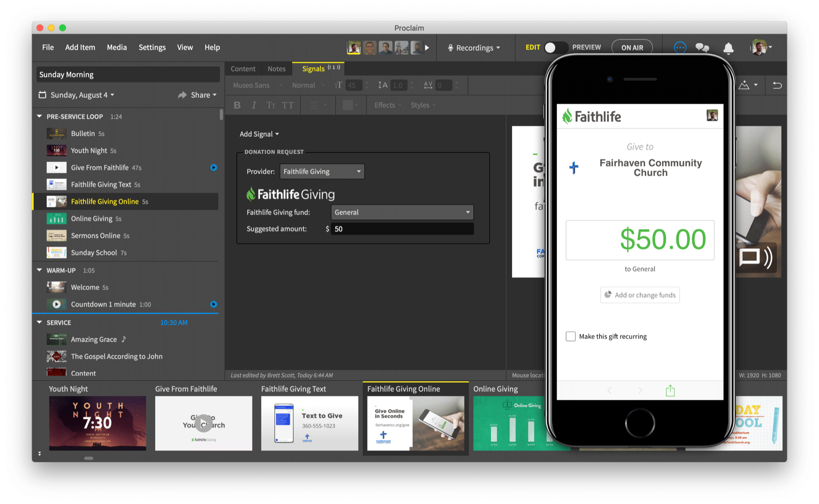Check Make this gift recurring box
The image size is (819, 504).
[x=571, y=336]
